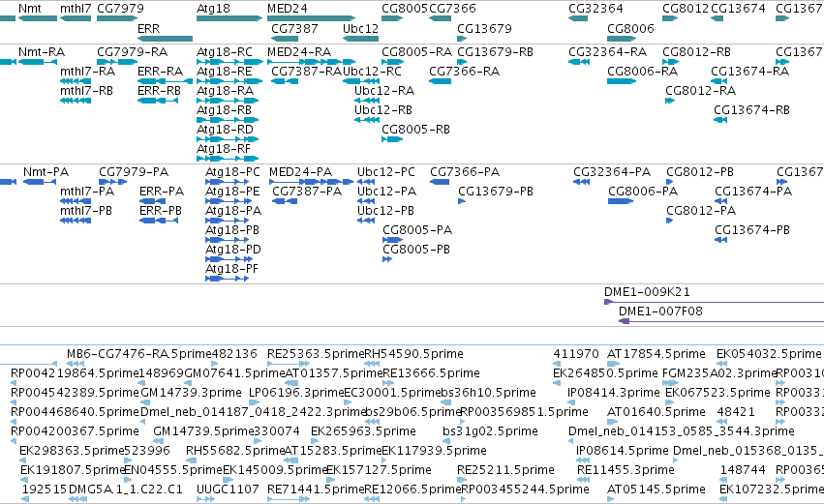This screenshot has width=824, height=504.
Task: Open the CG8012-PB protein label
Action: point(700,172)
